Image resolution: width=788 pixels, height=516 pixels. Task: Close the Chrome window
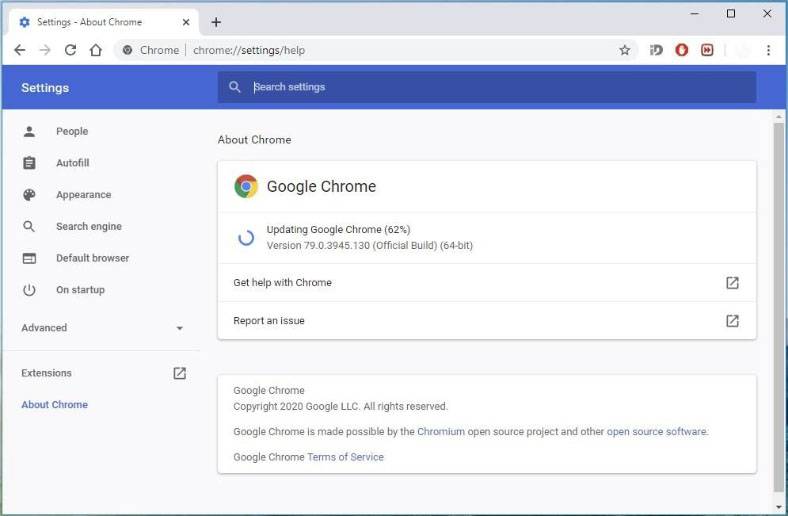click(x=767, y=14)
